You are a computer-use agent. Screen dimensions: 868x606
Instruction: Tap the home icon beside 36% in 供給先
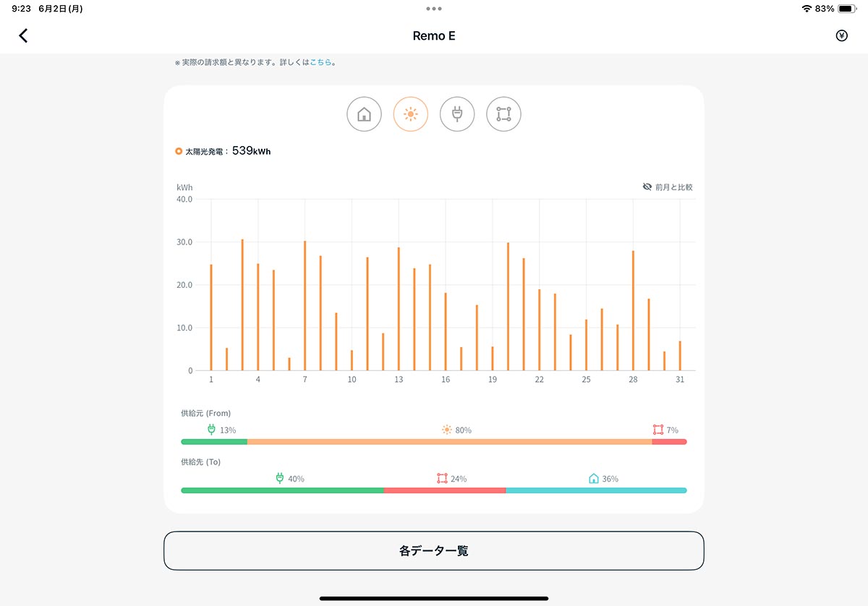click(594, 478)
